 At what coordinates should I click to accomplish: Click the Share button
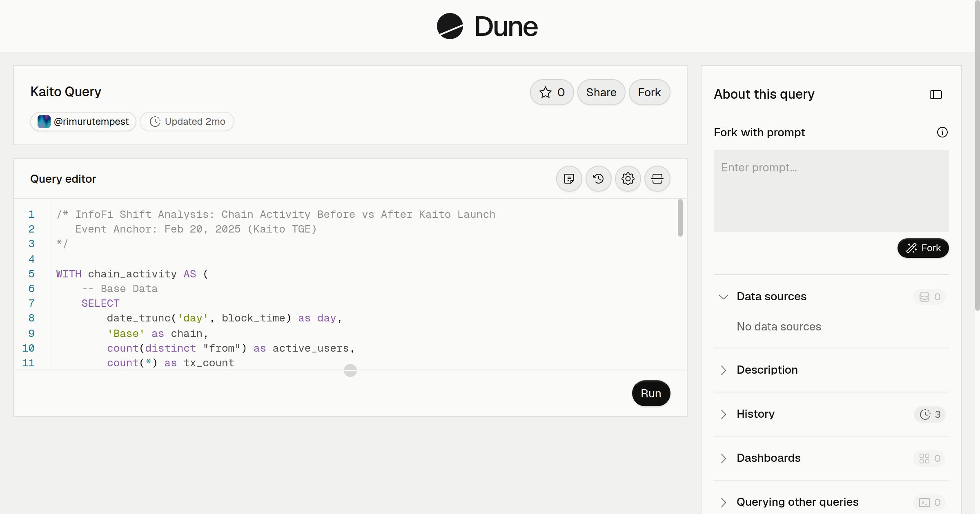tap(601, 92)
